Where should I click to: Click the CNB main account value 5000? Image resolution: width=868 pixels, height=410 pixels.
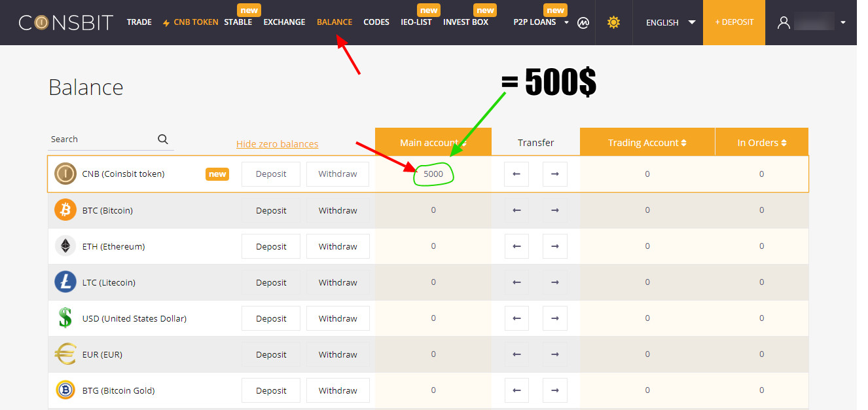point(433,174)
